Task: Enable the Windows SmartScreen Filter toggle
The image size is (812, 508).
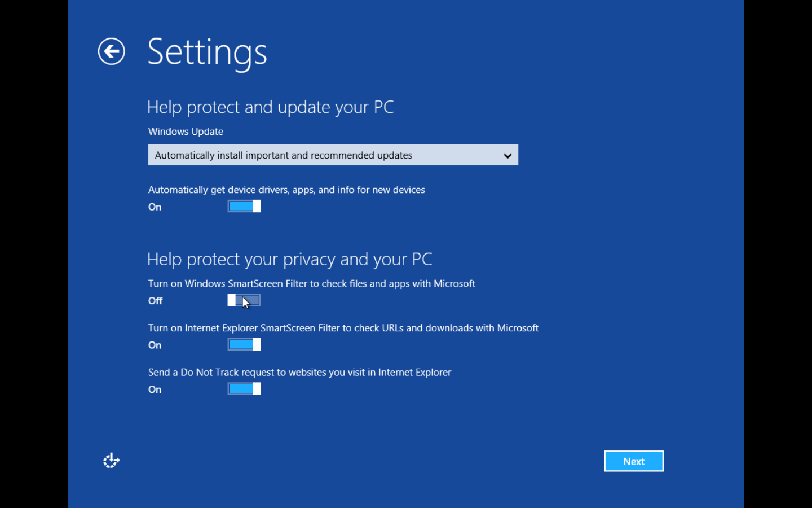Action: 244,300
